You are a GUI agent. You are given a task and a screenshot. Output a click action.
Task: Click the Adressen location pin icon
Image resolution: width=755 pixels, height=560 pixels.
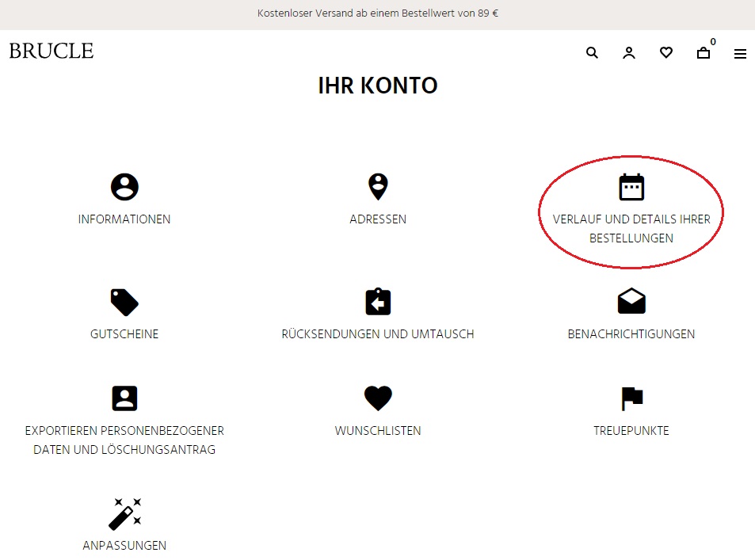point(378,187)
